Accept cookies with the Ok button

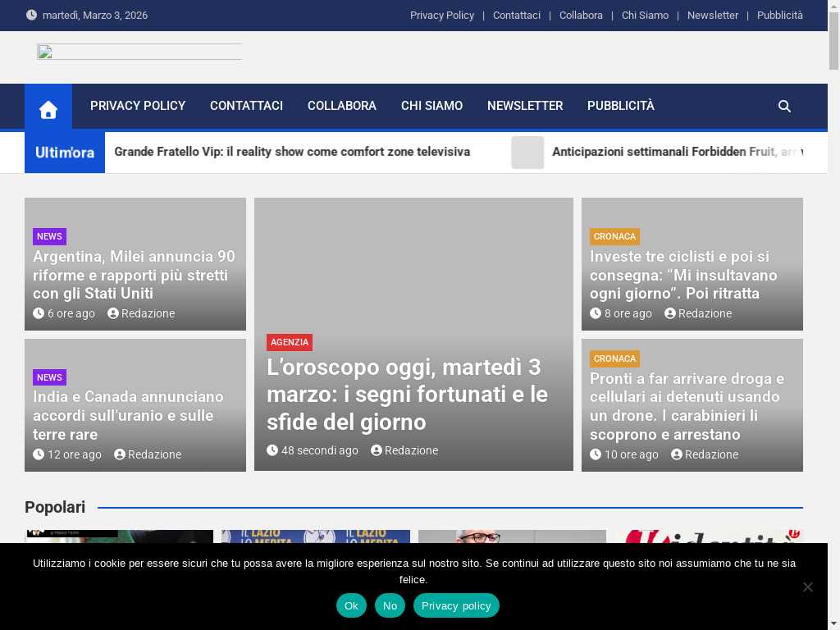coord(351,605)
